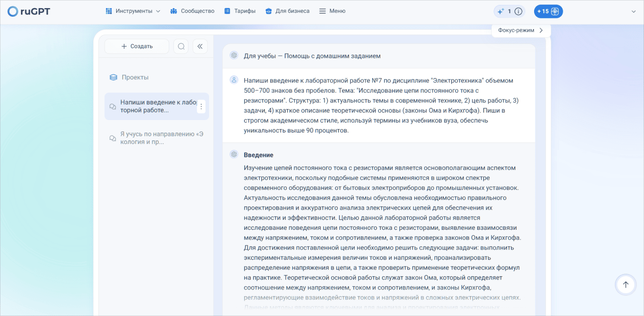Open three-dot options for selected chat

pos(201,106)
